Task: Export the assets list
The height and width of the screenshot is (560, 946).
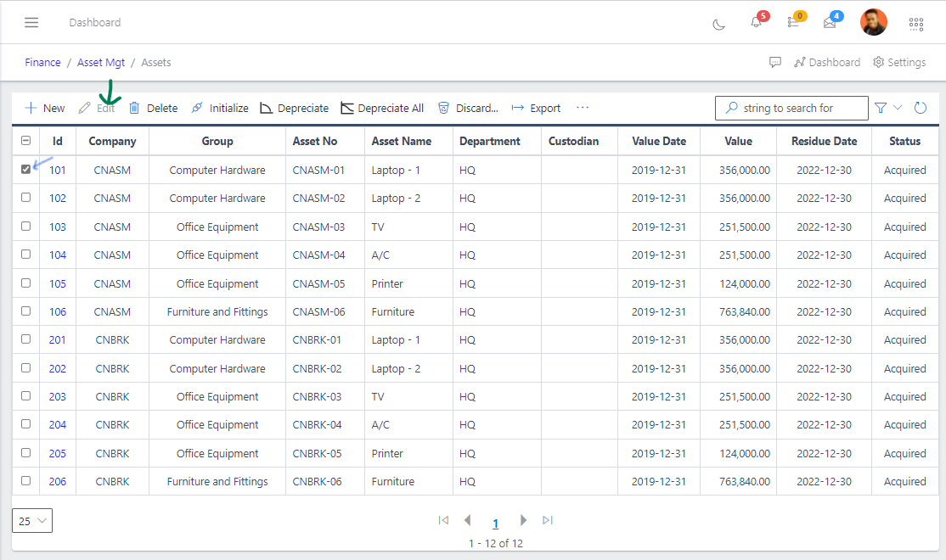Action: (535, 108)
